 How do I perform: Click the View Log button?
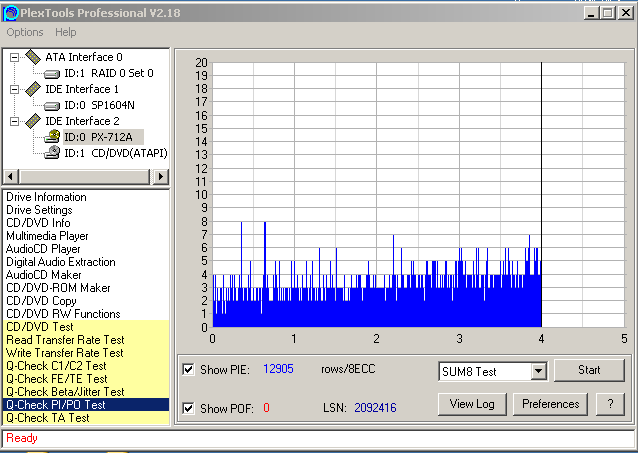472,404
